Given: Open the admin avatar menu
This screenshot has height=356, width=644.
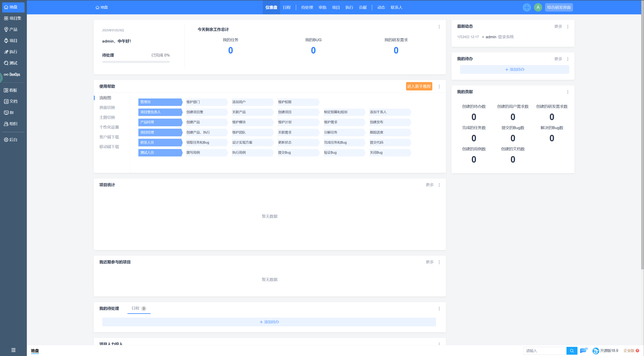Looking at the screenshot, I should click(538, 7).
